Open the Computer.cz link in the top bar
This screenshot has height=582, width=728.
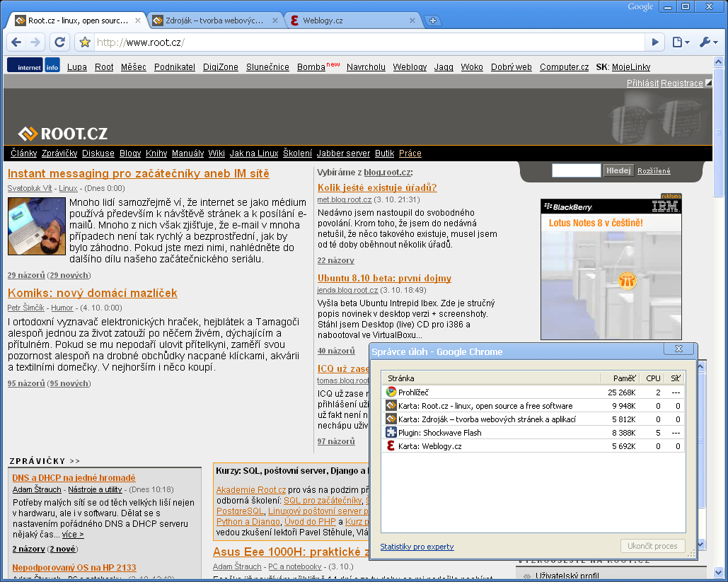coord(564,67)
